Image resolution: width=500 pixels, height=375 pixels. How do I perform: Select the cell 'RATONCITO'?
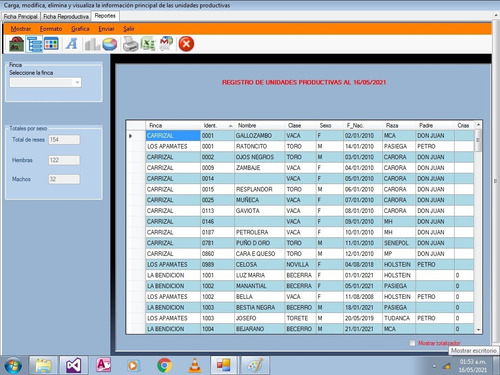coord(259,146)
